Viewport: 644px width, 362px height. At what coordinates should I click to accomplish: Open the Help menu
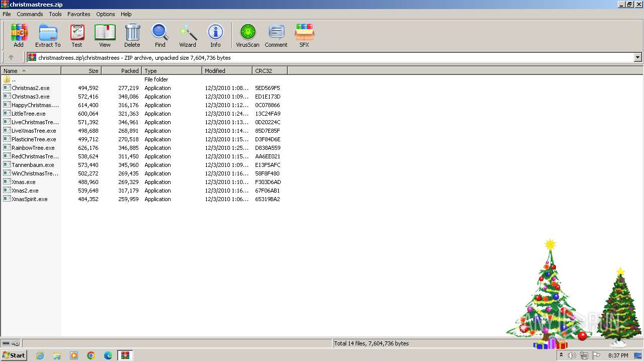click(126, 14)
